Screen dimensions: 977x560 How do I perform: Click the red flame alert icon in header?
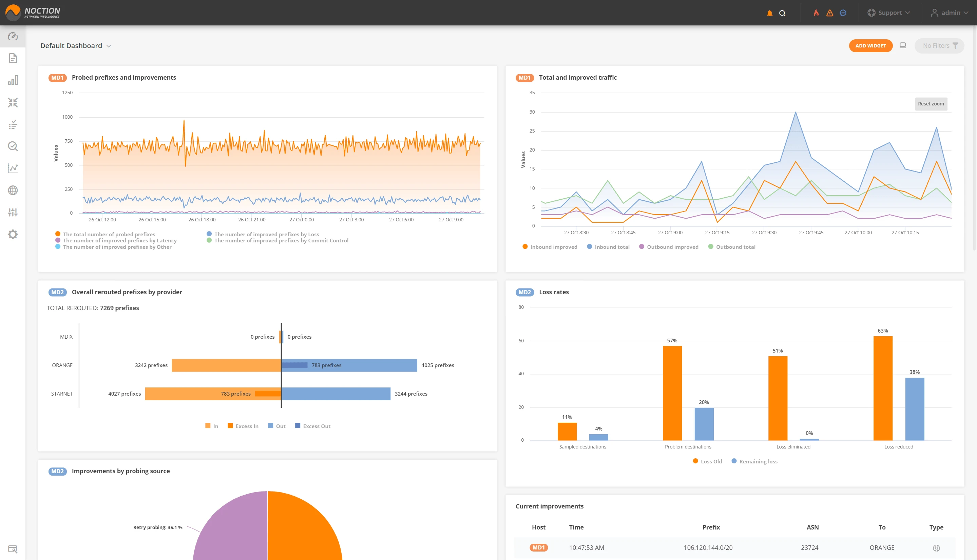click(817, 13)
